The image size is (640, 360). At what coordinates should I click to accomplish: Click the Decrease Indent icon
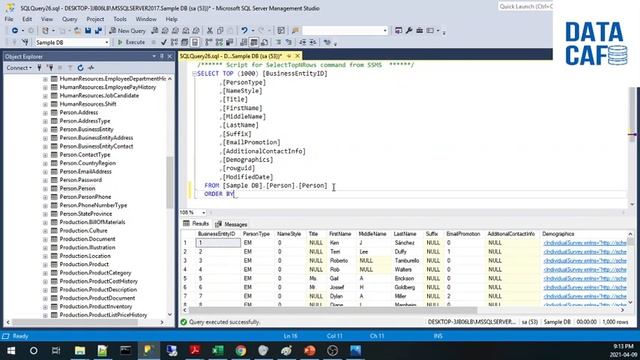point(302,42)
